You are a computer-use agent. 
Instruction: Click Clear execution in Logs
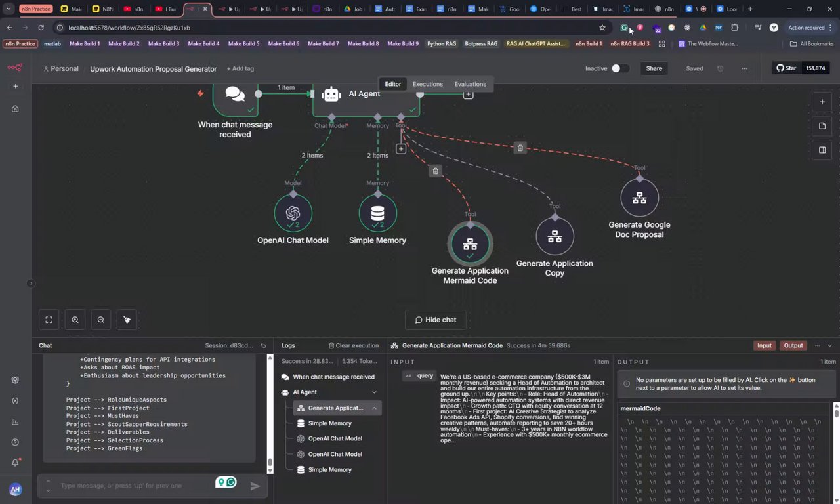click(x=354, y=345)
